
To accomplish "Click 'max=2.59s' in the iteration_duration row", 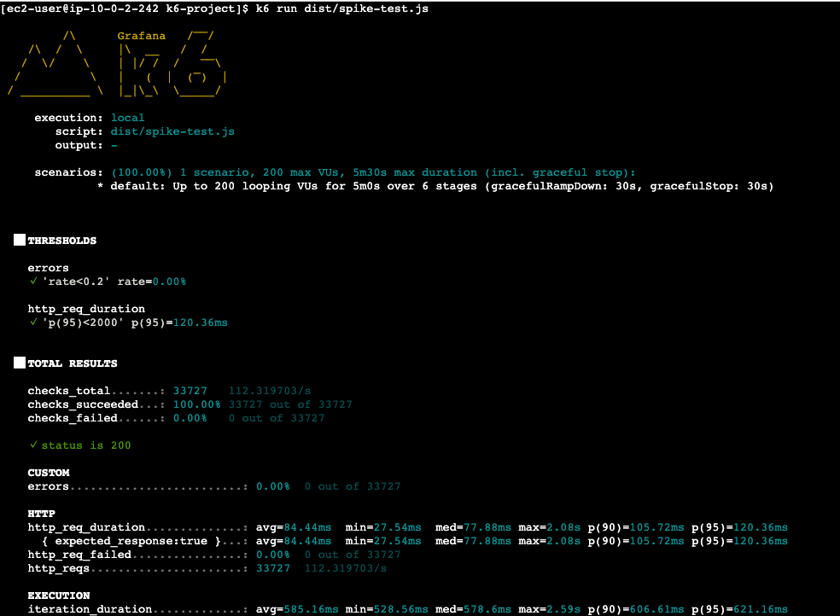I will 549,609.
